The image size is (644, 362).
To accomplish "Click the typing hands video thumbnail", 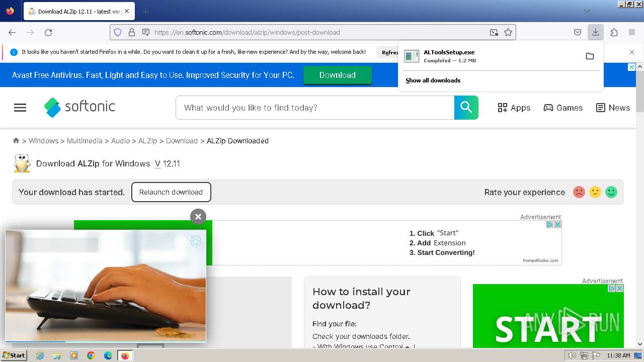I will click(106, 286).
